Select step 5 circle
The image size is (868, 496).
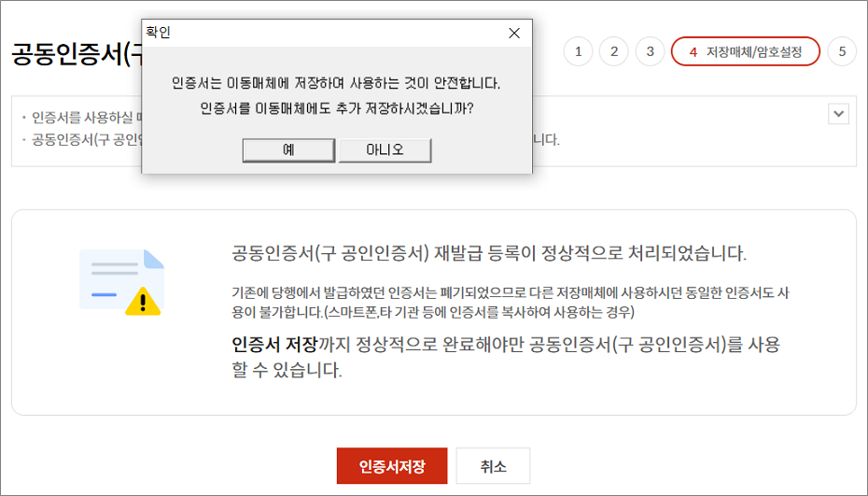842,51
